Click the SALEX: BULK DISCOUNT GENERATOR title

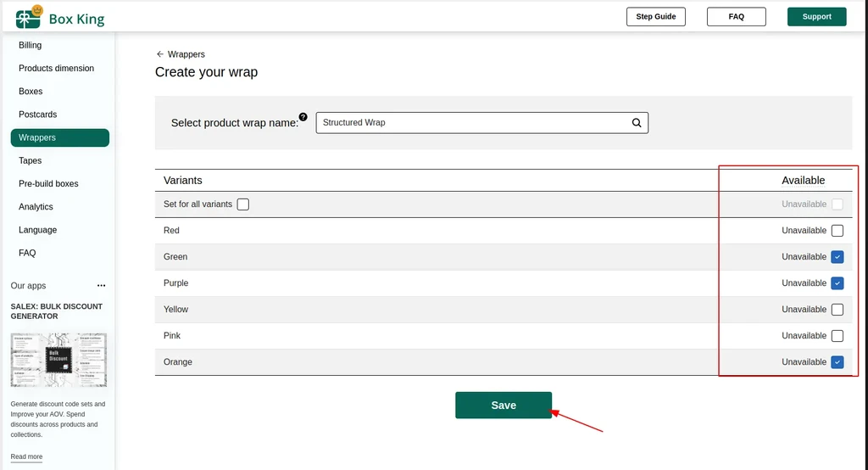click(57, 311)
